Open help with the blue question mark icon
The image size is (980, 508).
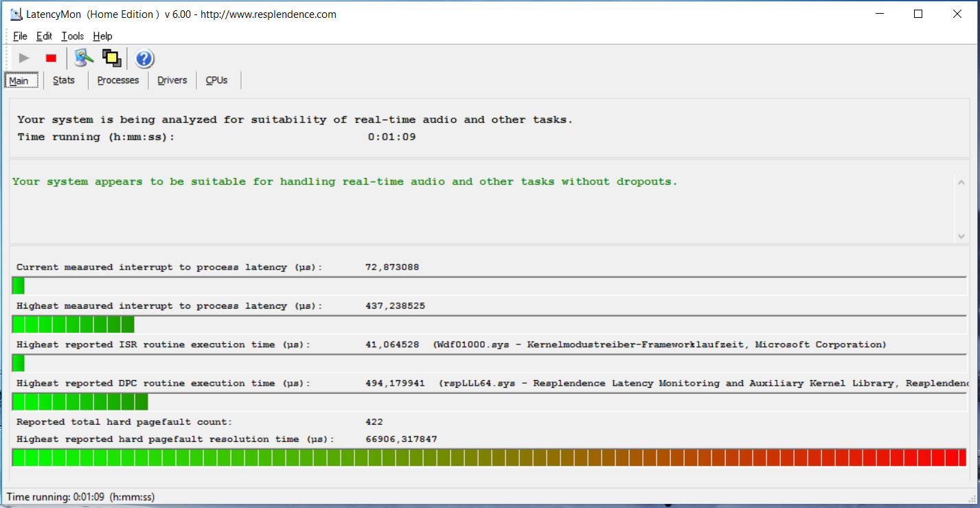pyautogui.click(x=144, y=58)
